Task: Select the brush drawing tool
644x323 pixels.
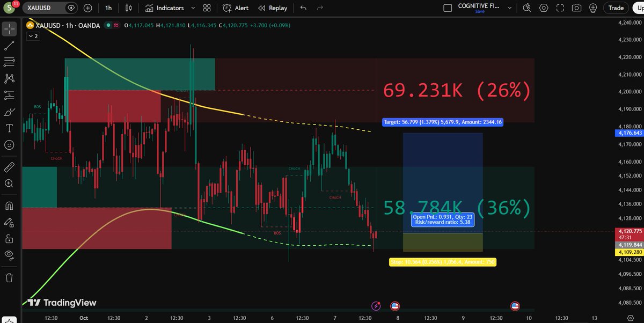Action: pos(9,112)
